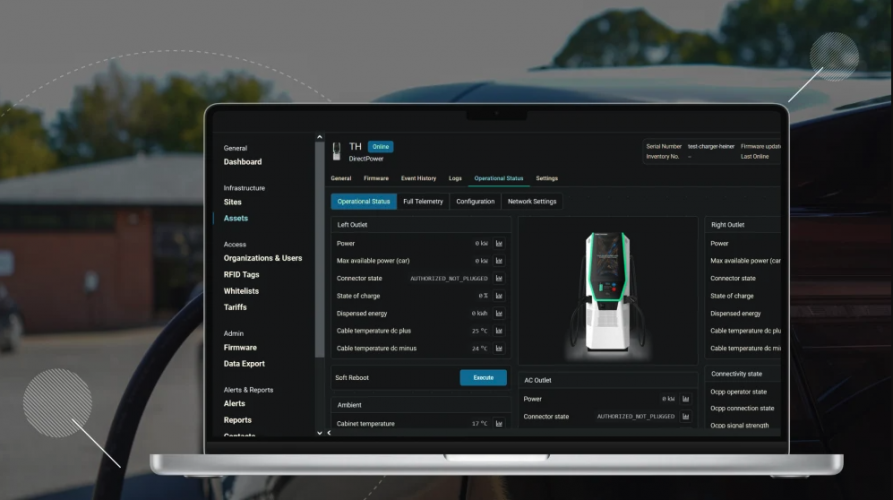Click the test-charger-heiner serial value
Image resolution: width=893 pixels, height=500 pixels.
711,146
